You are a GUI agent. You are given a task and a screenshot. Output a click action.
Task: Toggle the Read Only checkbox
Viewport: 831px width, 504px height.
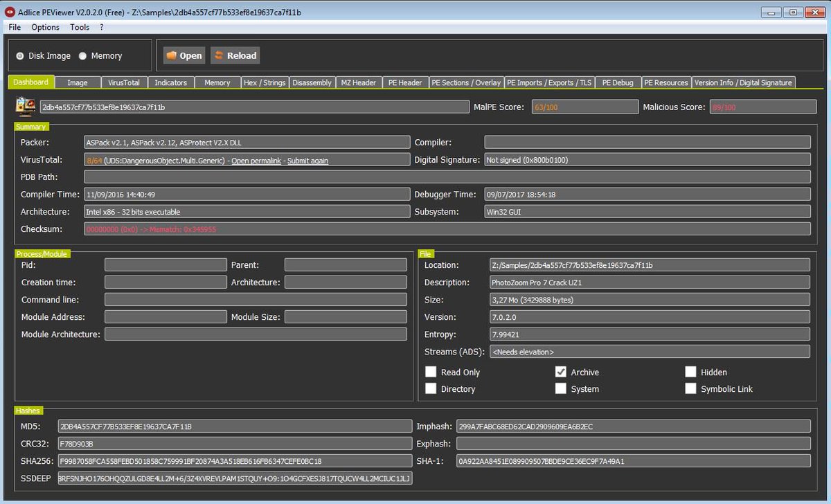[x=431, y=372]
